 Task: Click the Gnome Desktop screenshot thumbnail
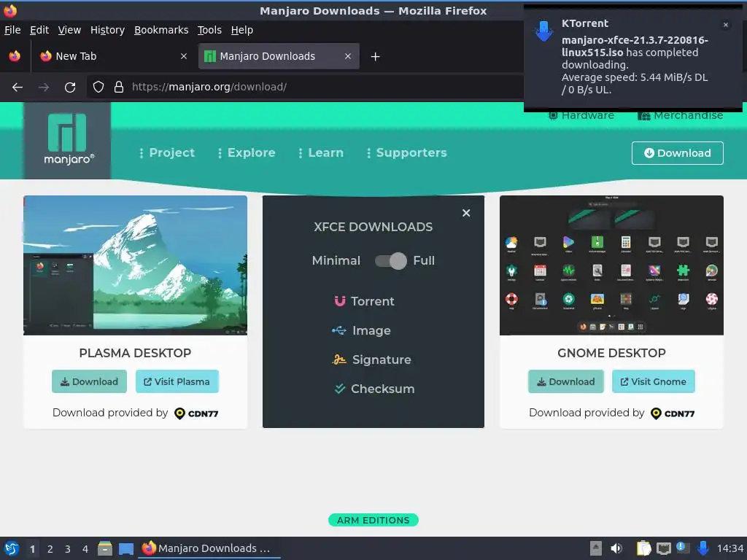(x=612, y=265)
